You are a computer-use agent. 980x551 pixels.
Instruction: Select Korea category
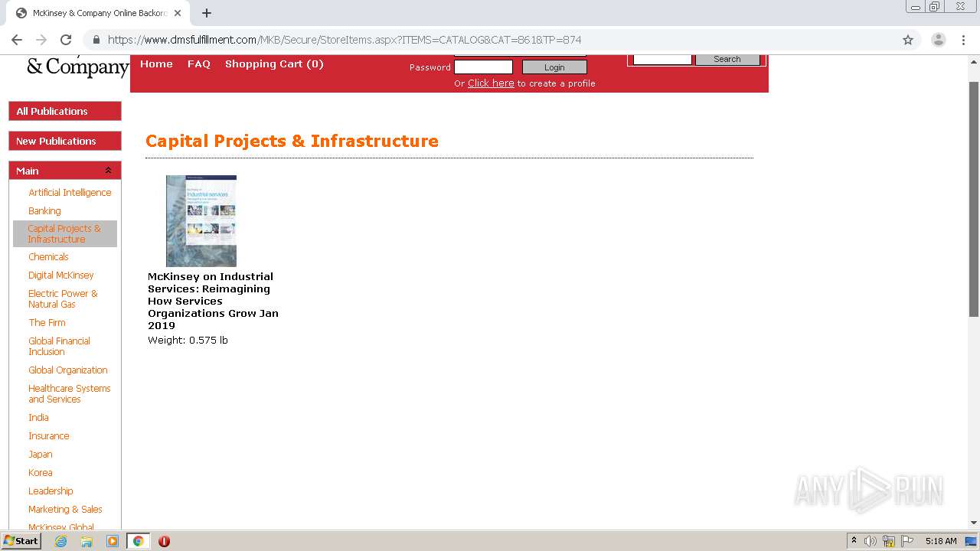pos(41,473)
